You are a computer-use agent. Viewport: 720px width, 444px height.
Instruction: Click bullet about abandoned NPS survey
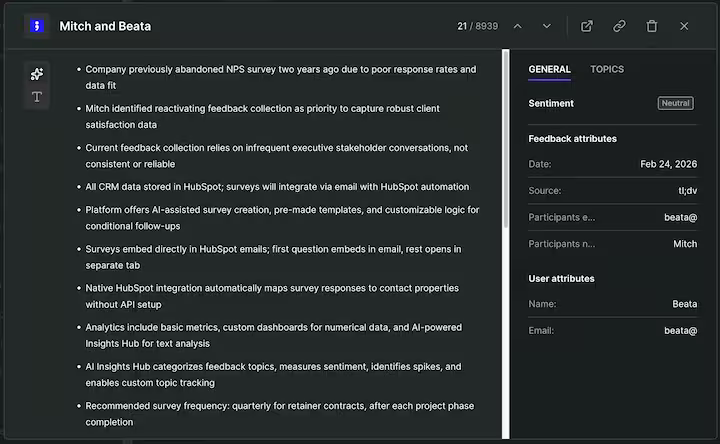pos(281,77)
